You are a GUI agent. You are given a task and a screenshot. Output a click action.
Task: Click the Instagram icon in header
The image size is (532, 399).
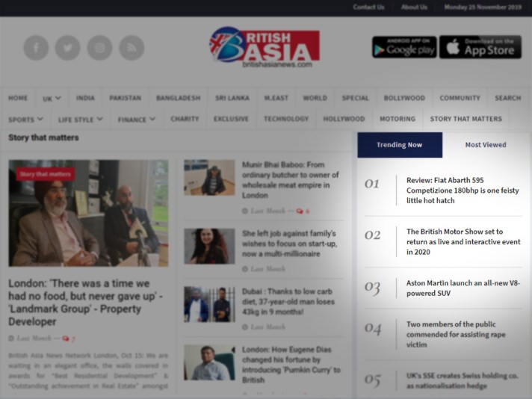pos(99,48)
